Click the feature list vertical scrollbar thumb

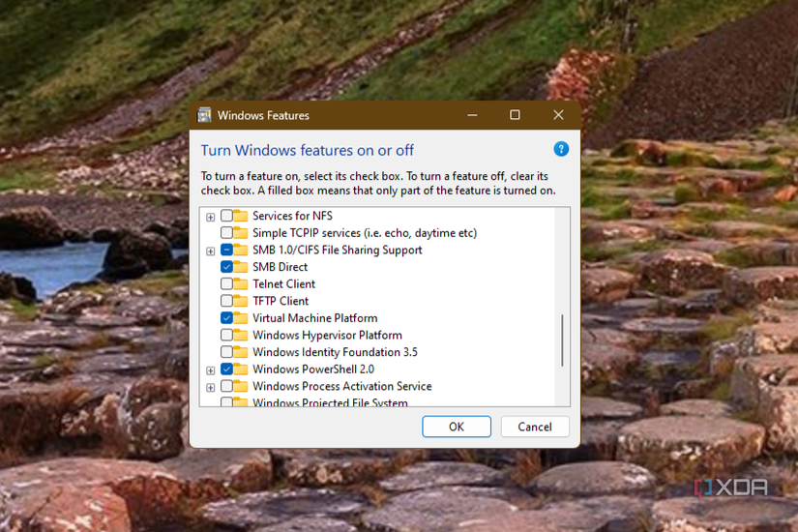[x=562, y=340]
